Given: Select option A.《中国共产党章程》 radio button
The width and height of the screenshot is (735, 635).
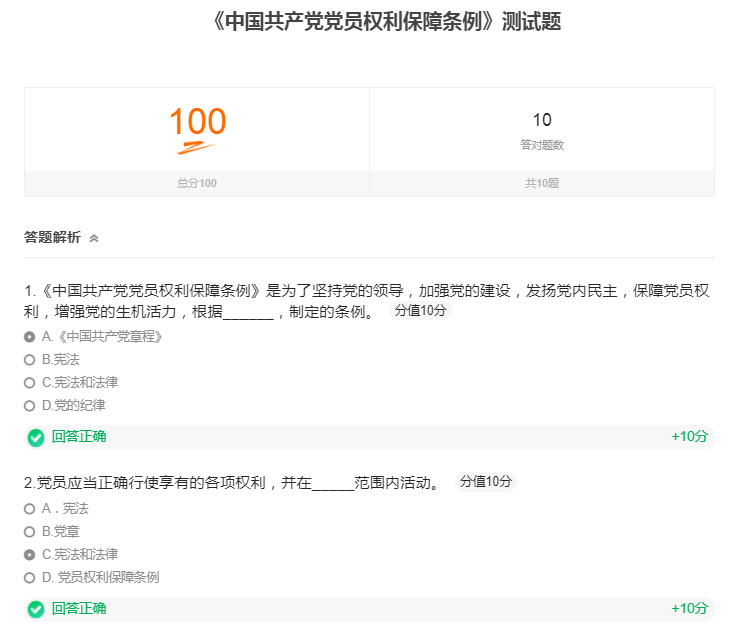Looking at the screenshot, I should 30,337.
